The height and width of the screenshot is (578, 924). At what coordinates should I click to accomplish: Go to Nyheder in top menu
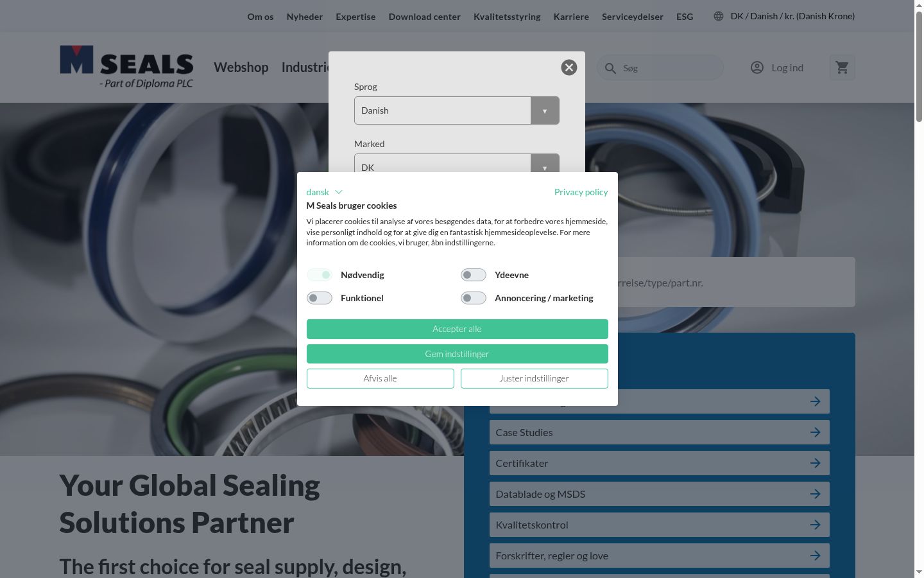(x=305, y=17)
